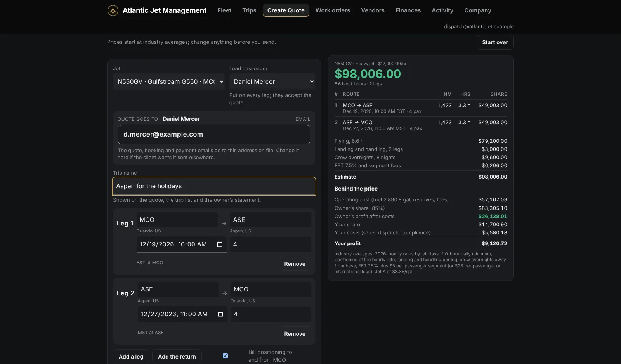
Task: Click the Start over button
Action: [x=495, y=42]
